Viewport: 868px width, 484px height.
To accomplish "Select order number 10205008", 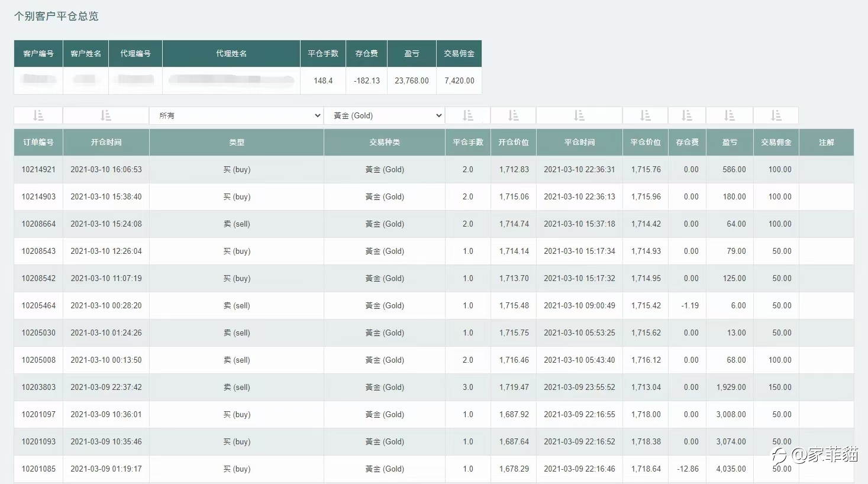I will pyautogui.click(x=38, y=360).
